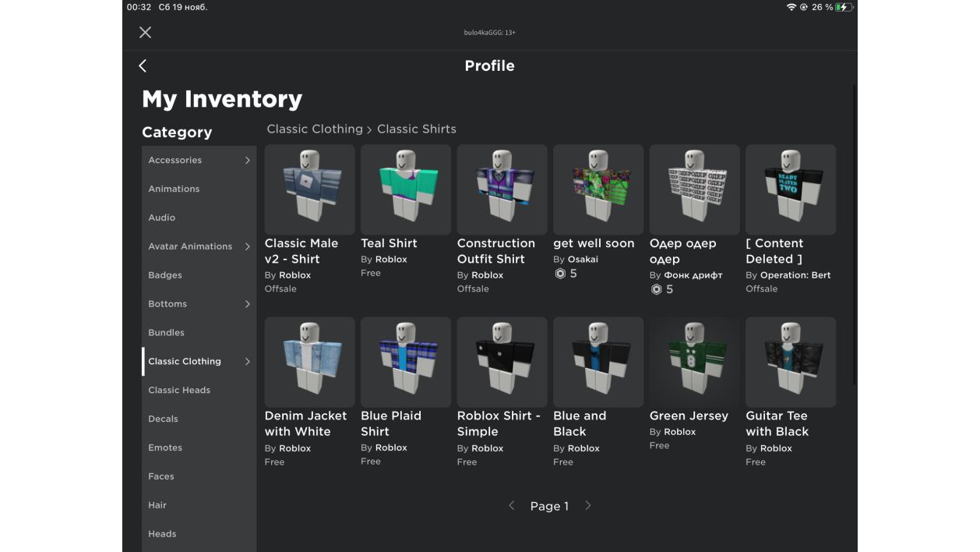980x552 pixels.
Task: Click the Teal Shirt title
Action: [x=389, y=243]
